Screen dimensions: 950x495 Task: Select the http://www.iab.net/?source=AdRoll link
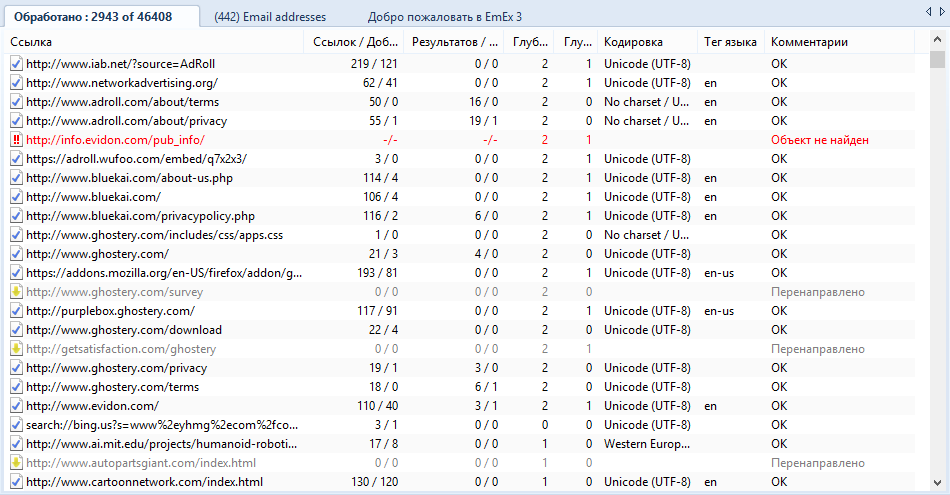point(121,64)
